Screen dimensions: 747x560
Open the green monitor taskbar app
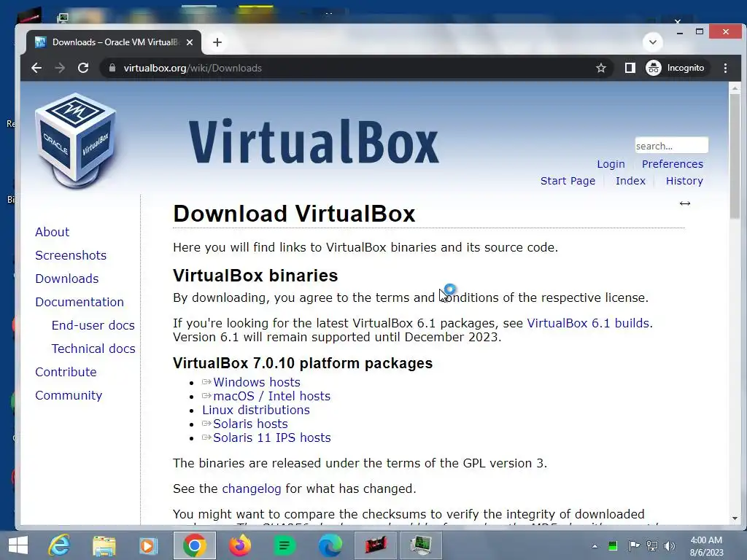[x=421, y=545]
